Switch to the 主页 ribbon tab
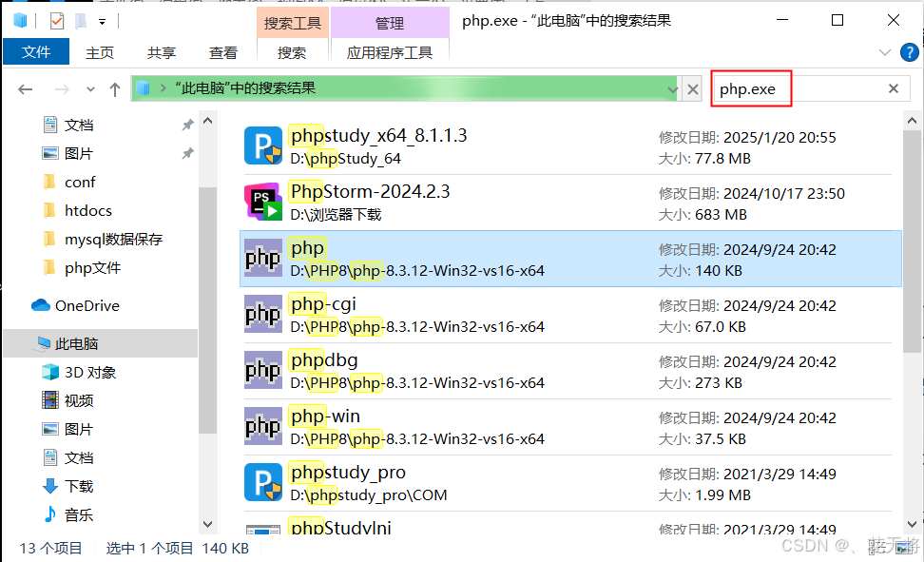 (100, 52)
